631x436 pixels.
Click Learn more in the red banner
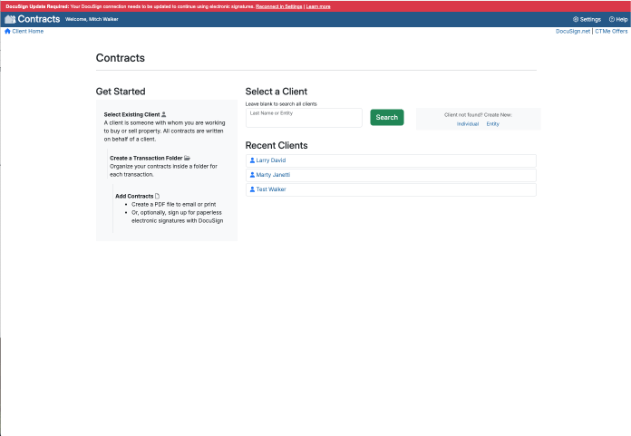(x=319, y=6)
